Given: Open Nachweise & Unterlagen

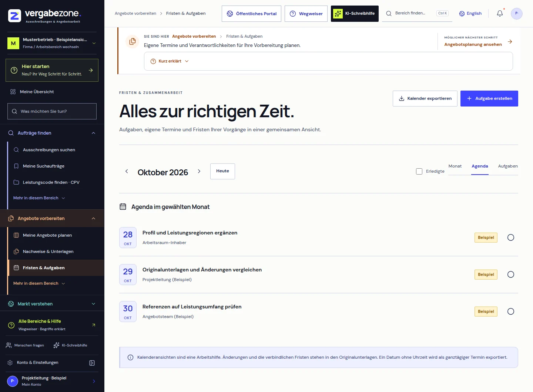Looking at the screenshot, I should point(56,251).
